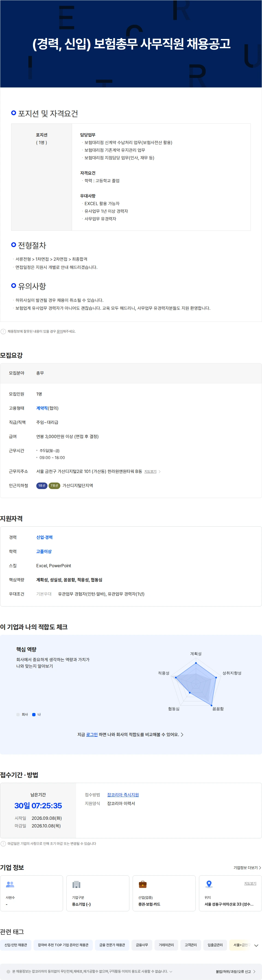Click the core competency radar chart

coord(196,682)
